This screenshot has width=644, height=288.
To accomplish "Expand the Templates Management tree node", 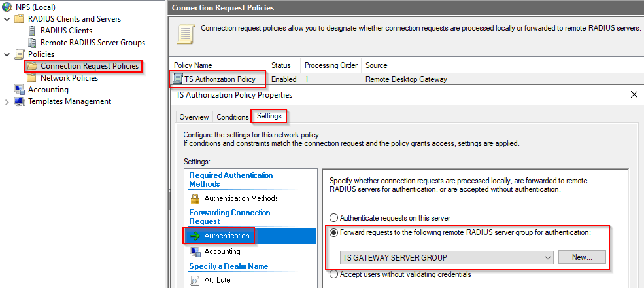I will point(7,102).
